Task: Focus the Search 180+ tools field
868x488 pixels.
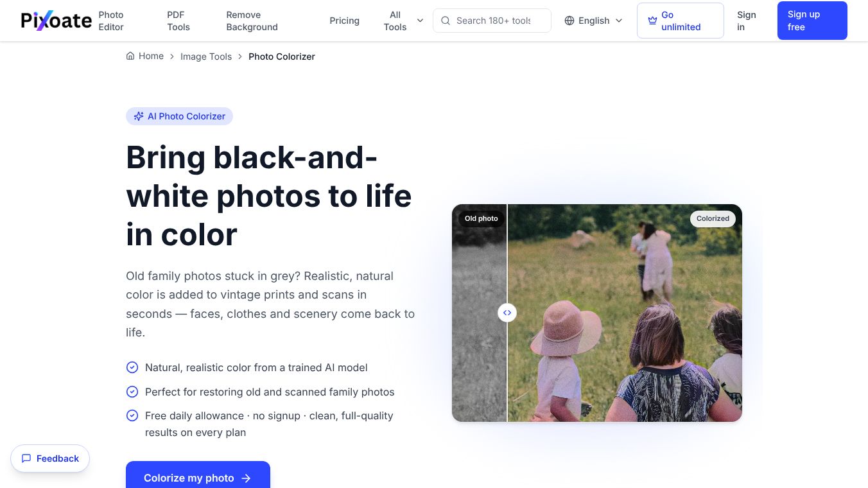Action: [492, 21]
